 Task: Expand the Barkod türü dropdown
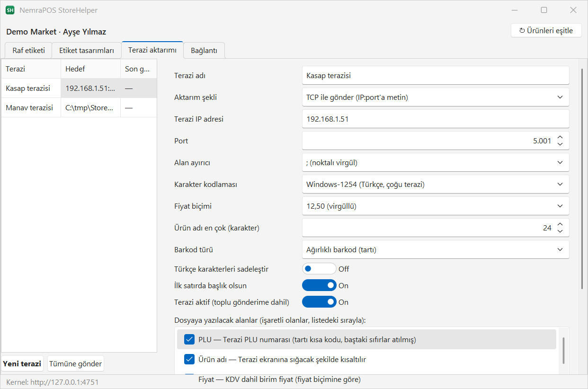pos(436,249)
